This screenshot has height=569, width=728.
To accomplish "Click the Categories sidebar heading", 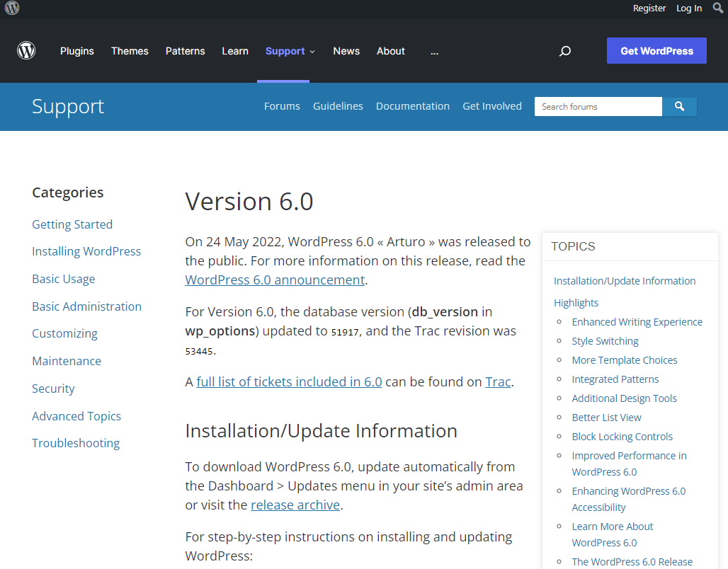I will [68, 192].
